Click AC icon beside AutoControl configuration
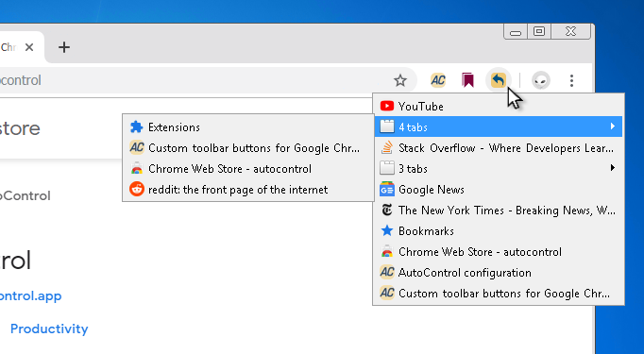Viewport: 644px width, 354px height. tap(387, 272)
